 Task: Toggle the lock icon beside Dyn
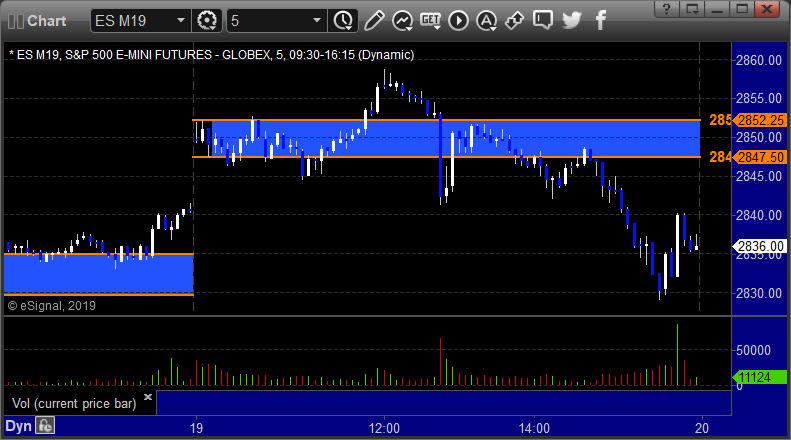[45, 426]
